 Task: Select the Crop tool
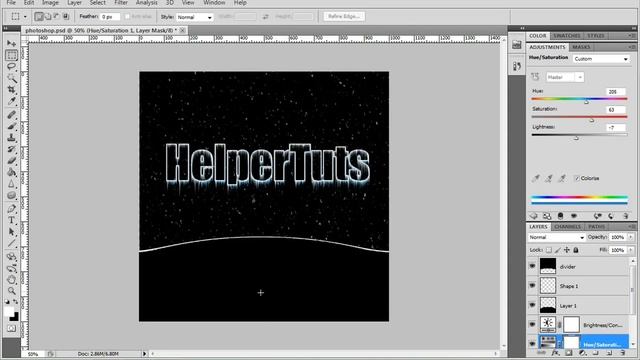click(11, 89)
